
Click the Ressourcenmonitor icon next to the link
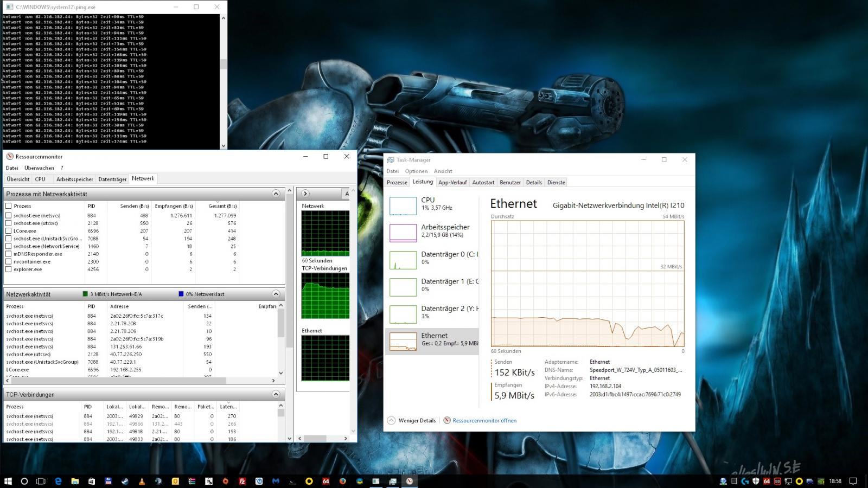447,420
